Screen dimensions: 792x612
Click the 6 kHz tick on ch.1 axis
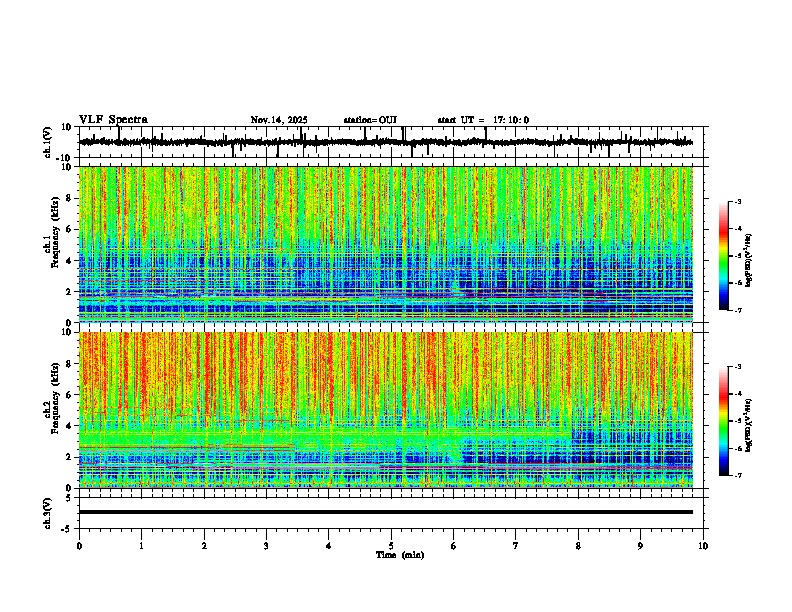tap(69, 229)
